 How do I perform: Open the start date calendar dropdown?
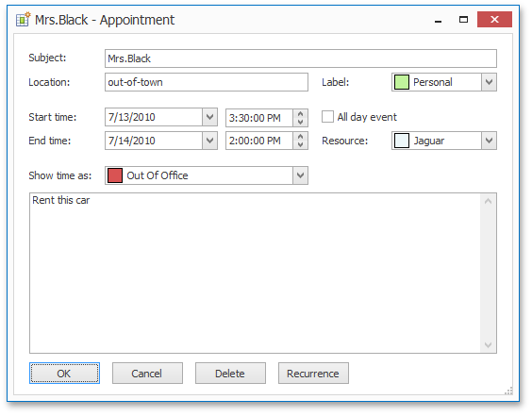209,117
